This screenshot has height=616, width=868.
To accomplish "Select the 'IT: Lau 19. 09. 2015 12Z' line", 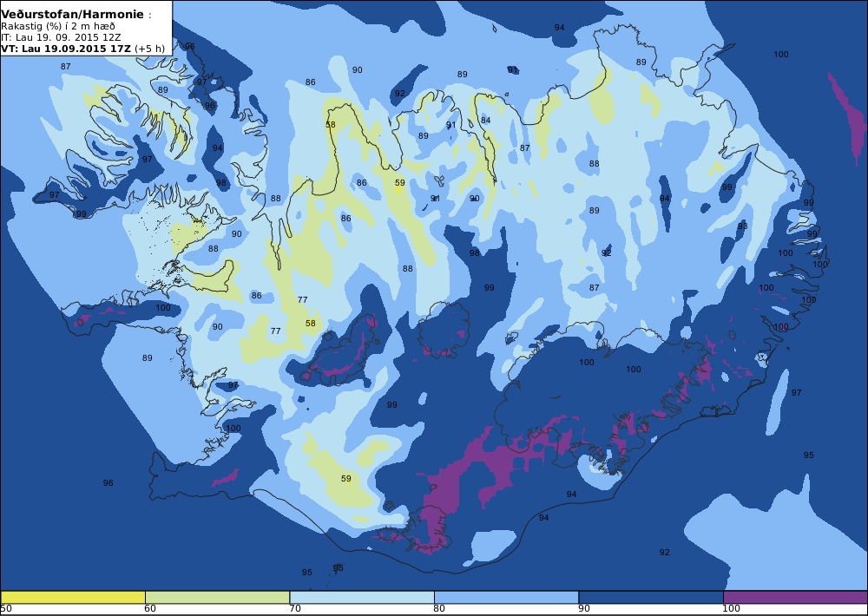I will pos(61,37).
